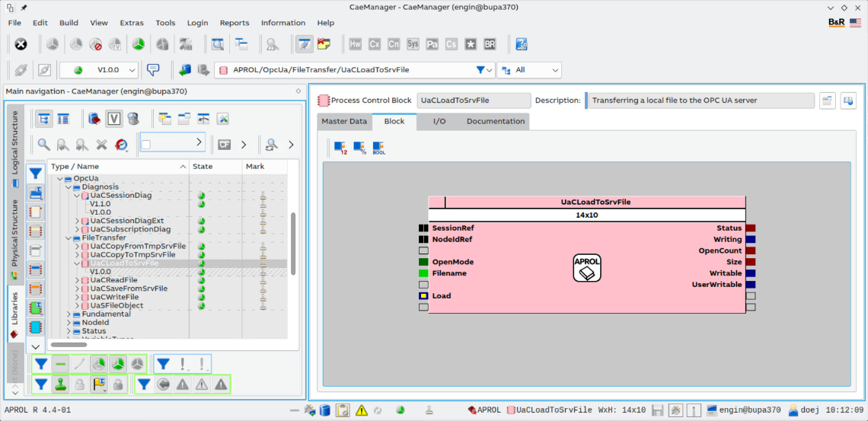Image resolution: width=868 pixels, height=421 pixels.
Task: Click the APROL book icon in block
Action: coord(587,268)
